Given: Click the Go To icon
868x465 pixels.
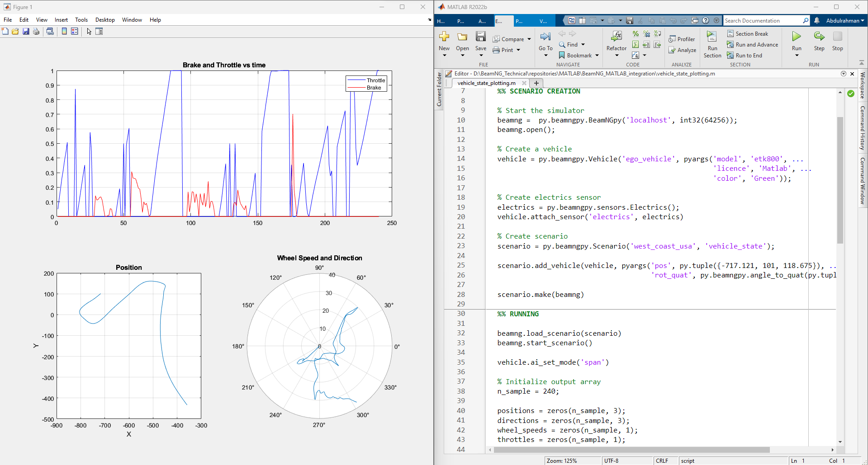Looking at the screenshot, I should coord(545,37).
